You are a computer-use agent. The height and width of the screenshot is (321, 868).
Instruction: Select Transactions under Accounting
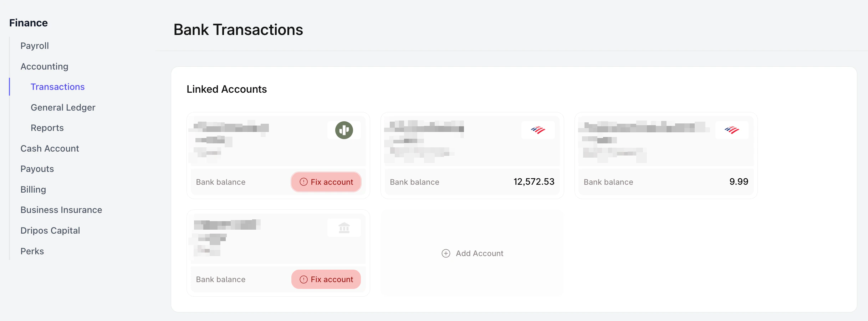click(x=57, y=87)
